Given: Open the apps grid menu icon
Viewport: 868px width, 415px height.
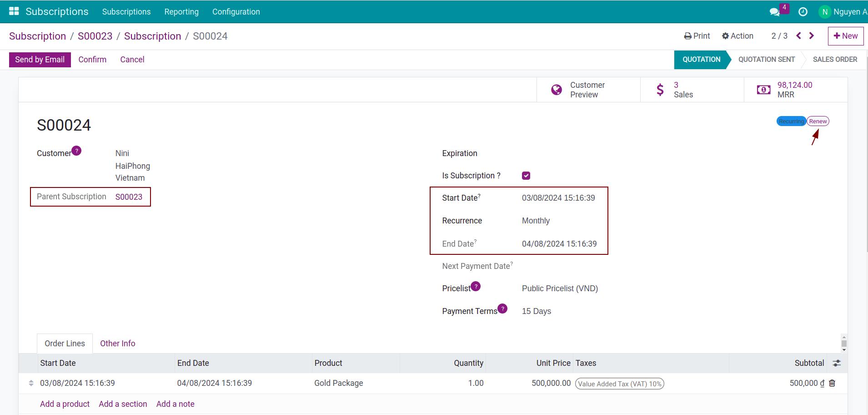Looking at the screenshot, I should pos(14,11).
